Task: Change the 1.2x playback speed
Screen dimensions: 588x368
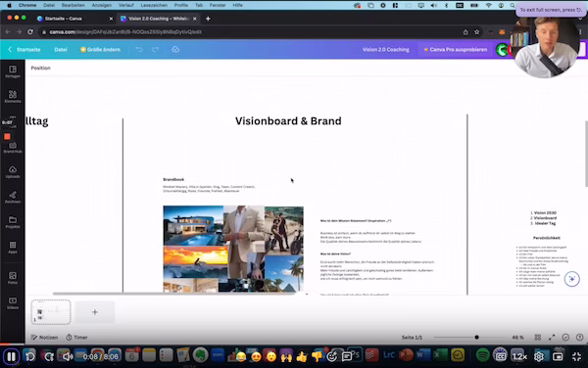Action: [x=519, y=356]
